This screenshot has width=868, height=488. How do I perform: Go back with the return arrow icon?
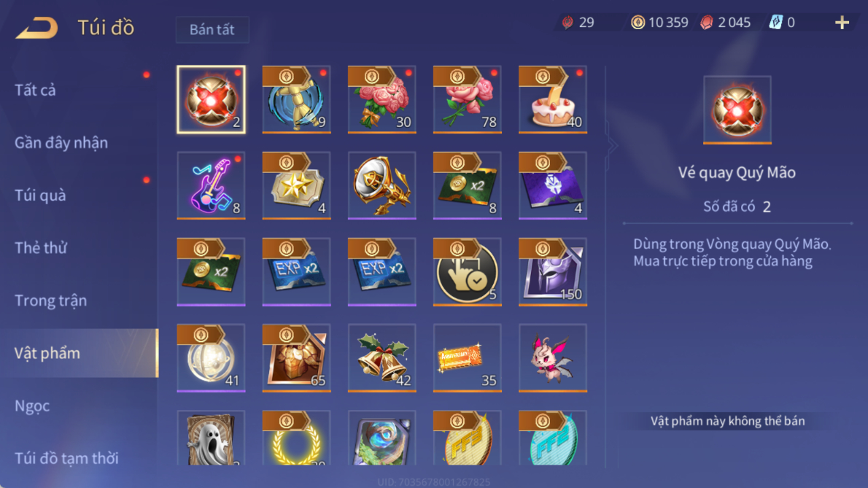(36, 28)
